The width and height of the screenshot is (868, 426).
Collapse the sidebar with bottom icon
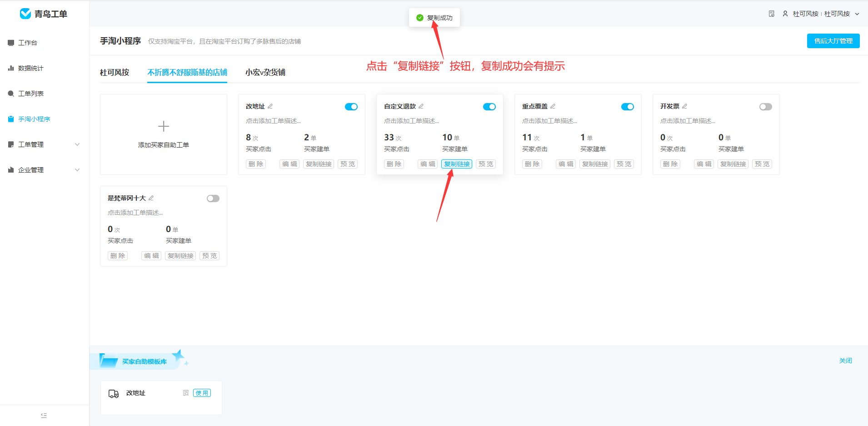pyautogui.click(x=44, y=415)
